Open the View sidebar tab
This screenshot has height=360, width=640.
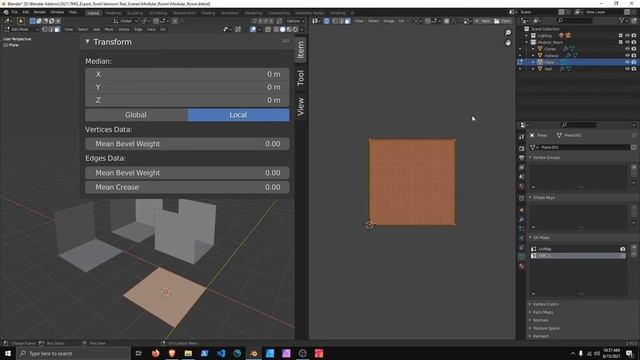pos(301,107)
